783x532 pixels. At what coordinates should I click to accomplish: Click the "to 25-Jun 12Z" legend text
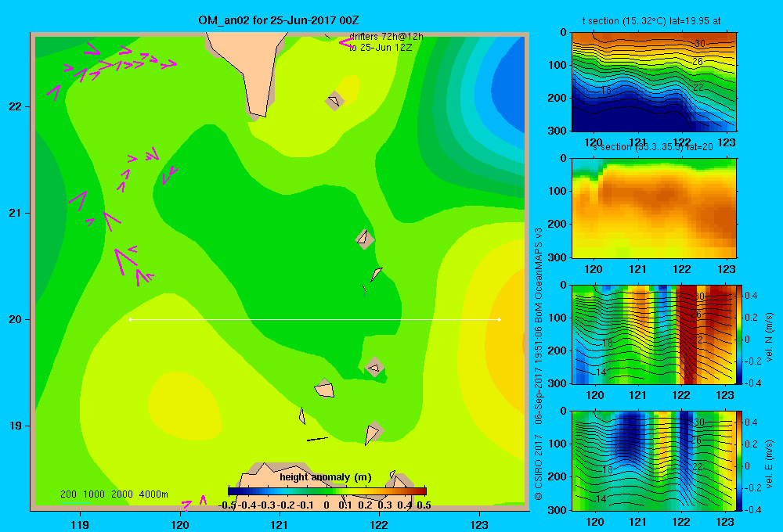(x=381, y=48)
